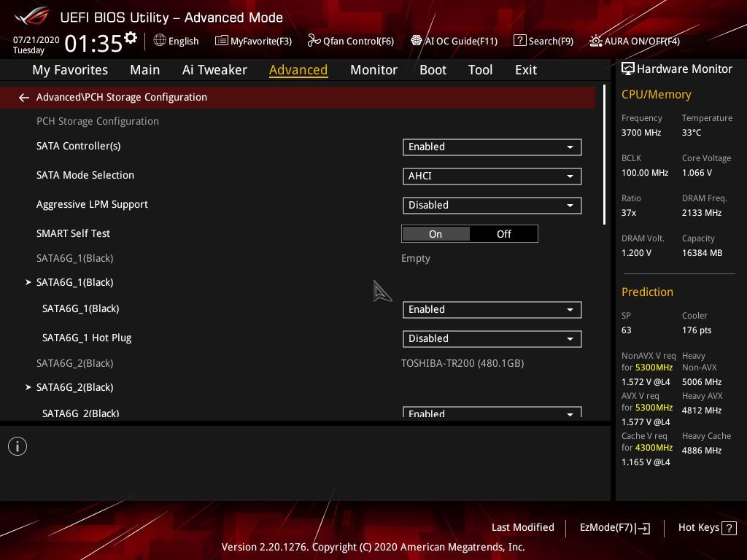The height and width of the screenshot is (560, 747).
Task: Collapse the SATA6G_2(Black) submenu expander
Action: (x=28, y=387)
